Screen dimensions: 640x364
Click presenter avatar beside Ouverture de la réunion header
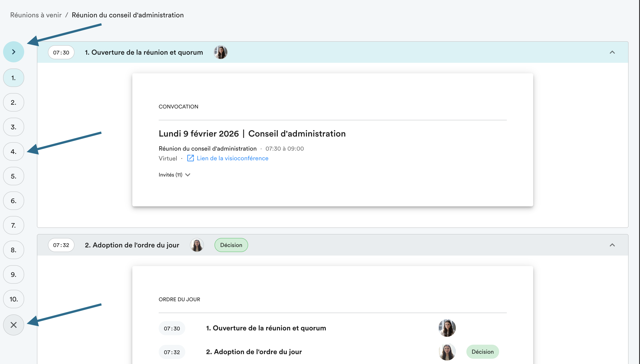(220, 52)
